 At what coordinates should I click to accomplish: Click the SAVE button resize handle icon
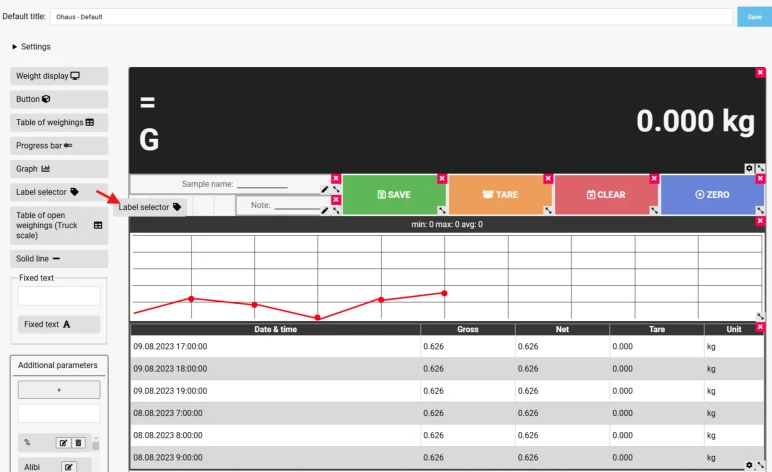click(x=442, y=210)
